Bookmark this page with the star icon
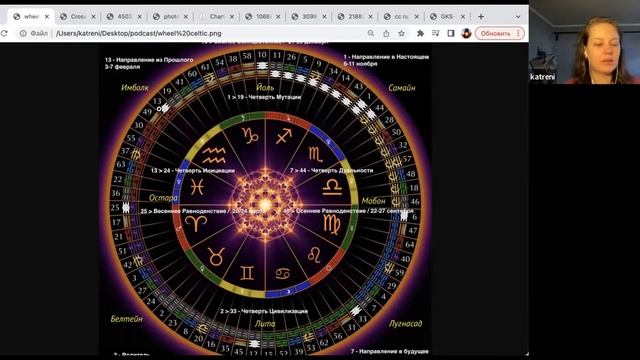The image size is (640, 360). pyautogui.click(x=402, y=33)
